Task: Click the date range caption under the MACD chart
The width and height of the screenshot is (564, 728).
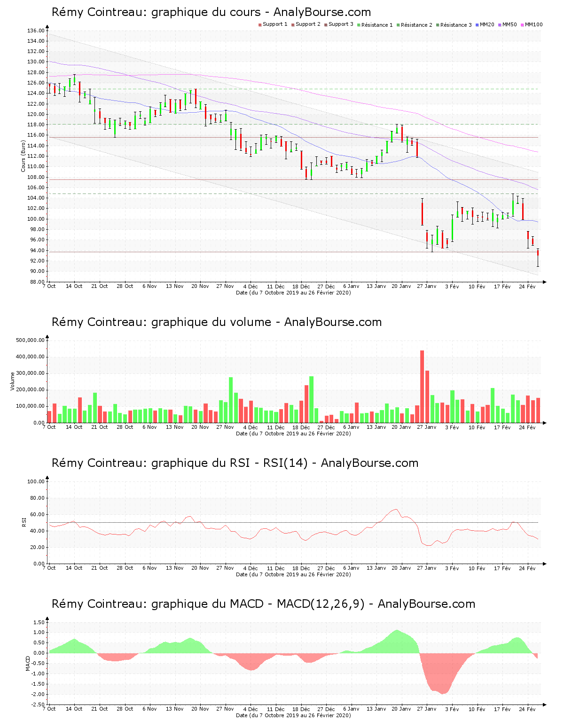Action: (x=293, y=715)
